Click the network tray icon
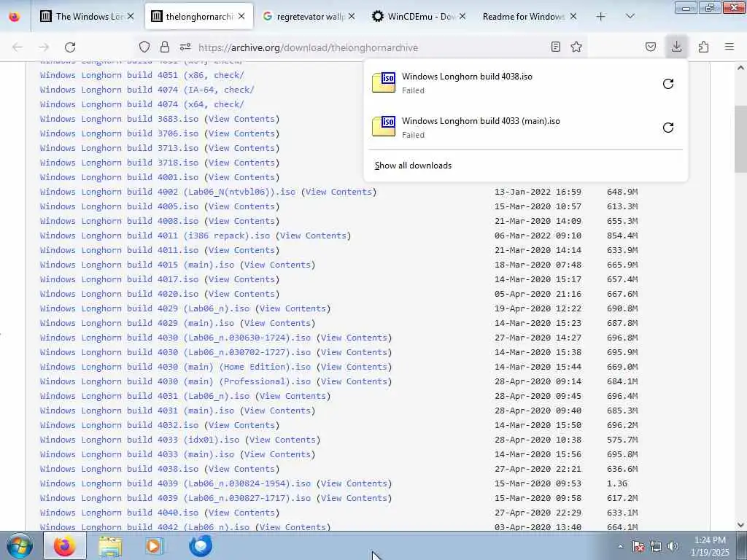 click(x=656, y=546)
